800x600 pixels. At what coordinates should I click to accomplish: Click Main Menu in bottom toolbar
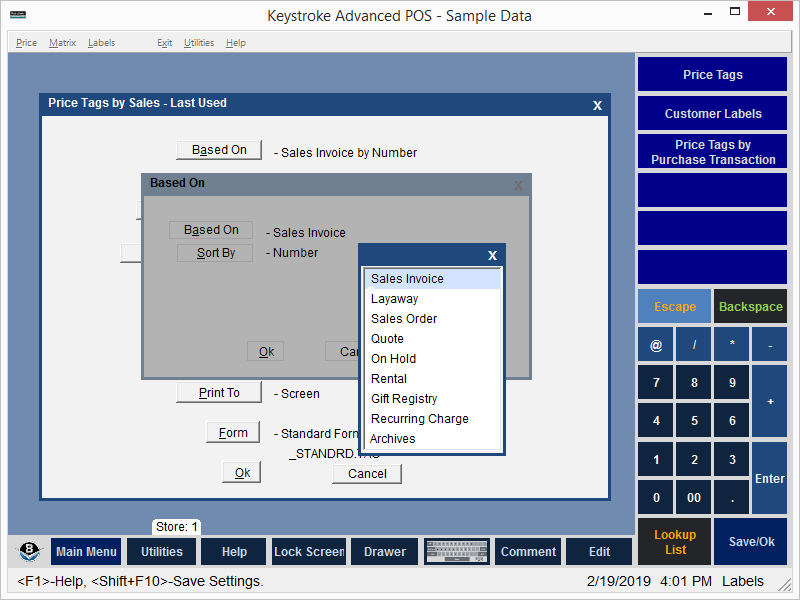point(86,552)
